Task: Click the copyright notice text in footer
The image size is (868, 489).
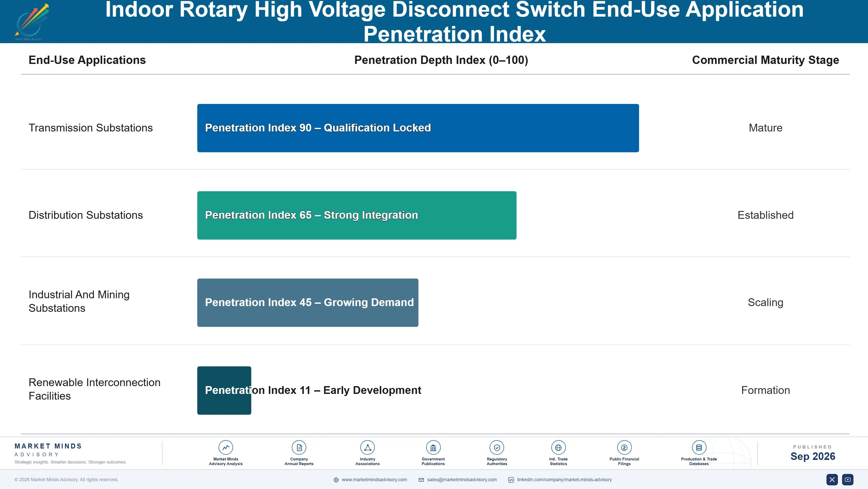Action: click(x=66, y=480)
